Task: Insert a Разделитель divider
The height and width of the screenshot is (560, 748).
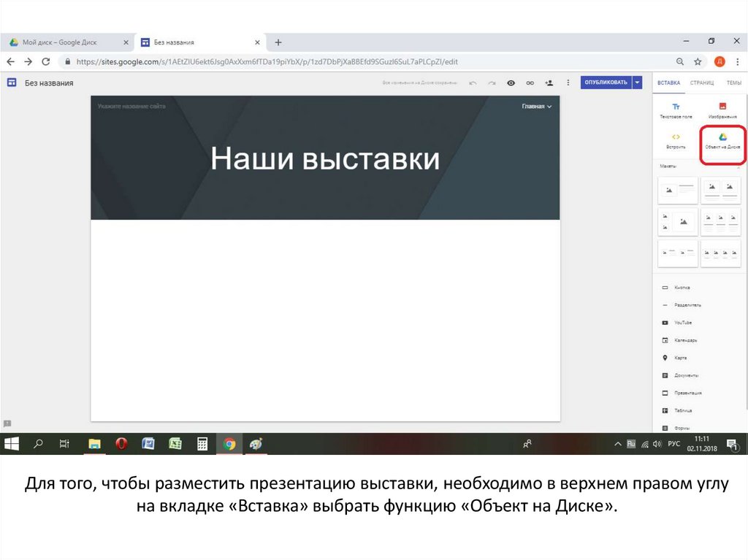Action: coord(682,304)
